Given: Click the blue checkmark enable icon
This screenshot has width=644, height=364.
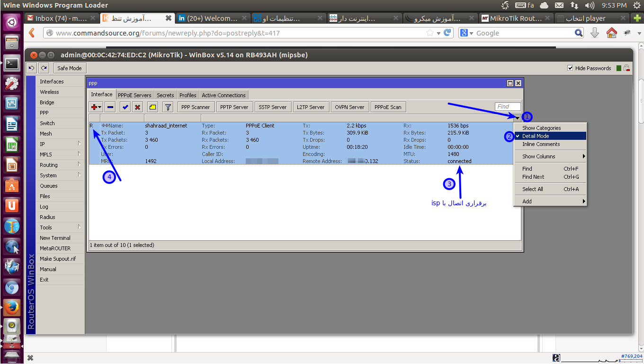Looking at the screenshot, I should coord(125,107).
